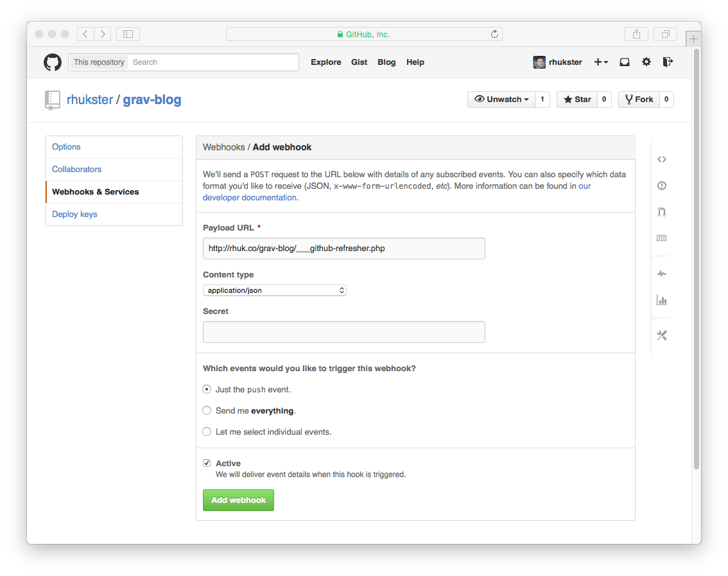Open the Issues icon in repo sidebar
Viewport: 728px width, 576px height.
(662, 186)
